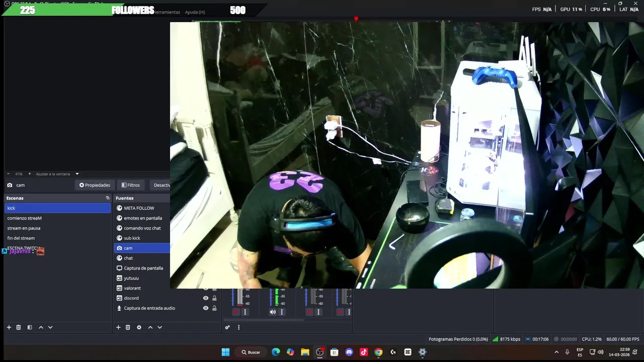Open system volume icon in the tray
Screen dimensions: 644x362
click(x=600, y=352)
